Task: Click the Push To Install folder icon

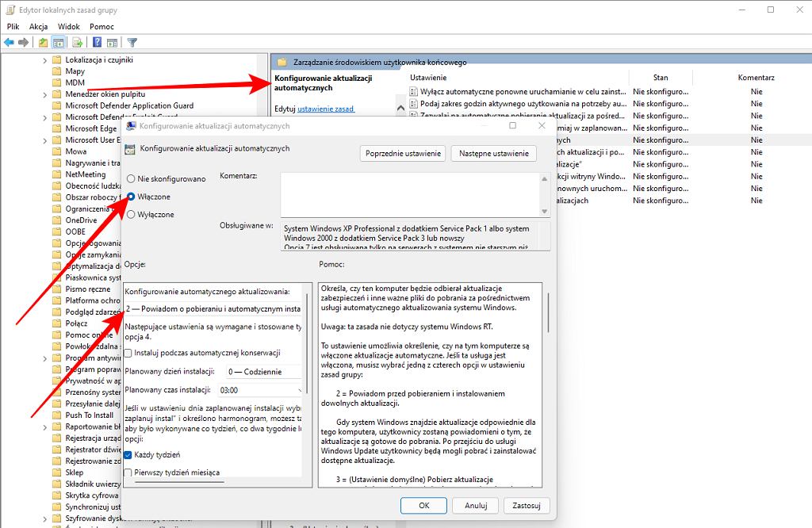Action: 57,415
